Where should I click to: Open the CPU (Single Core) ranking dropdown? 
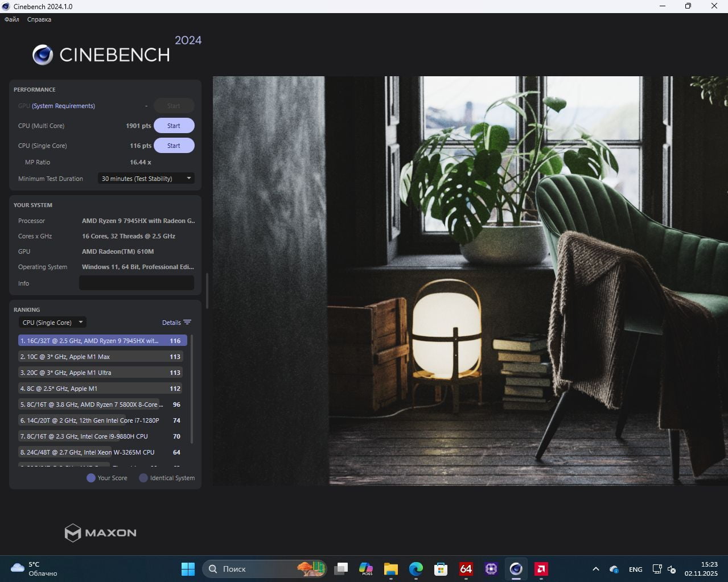tap(52, 323)
